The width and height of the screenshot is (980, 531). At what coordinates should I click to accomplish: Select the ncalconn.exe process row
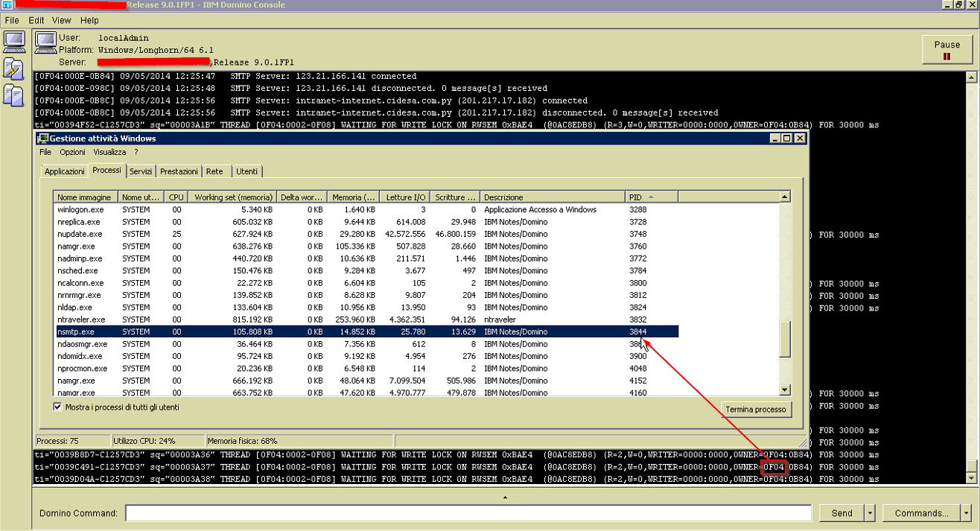click(366, 283)
